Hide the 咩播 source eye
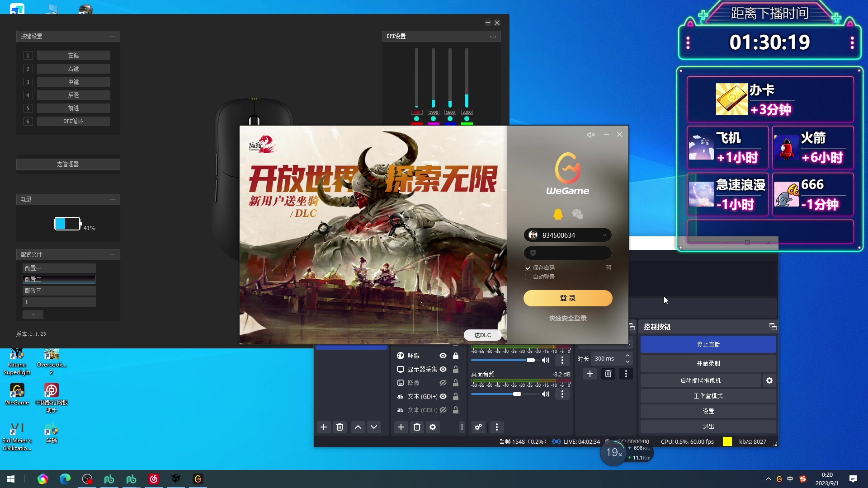The height and width of the screenshot is (488, 868). tap(443, 356)
